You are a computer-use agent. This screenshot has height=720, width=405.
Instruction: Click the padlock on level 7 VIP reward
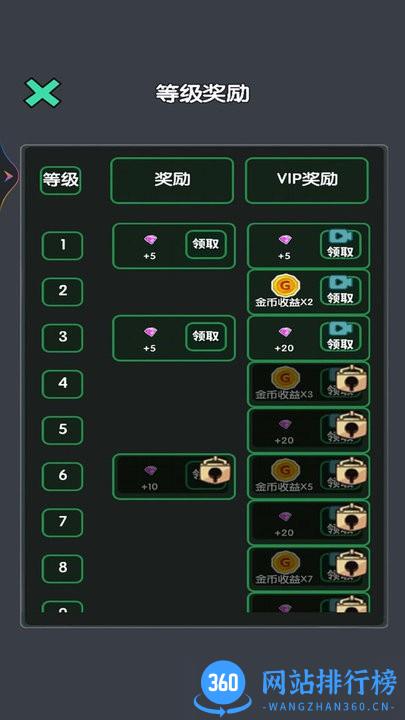pos(351,518)
